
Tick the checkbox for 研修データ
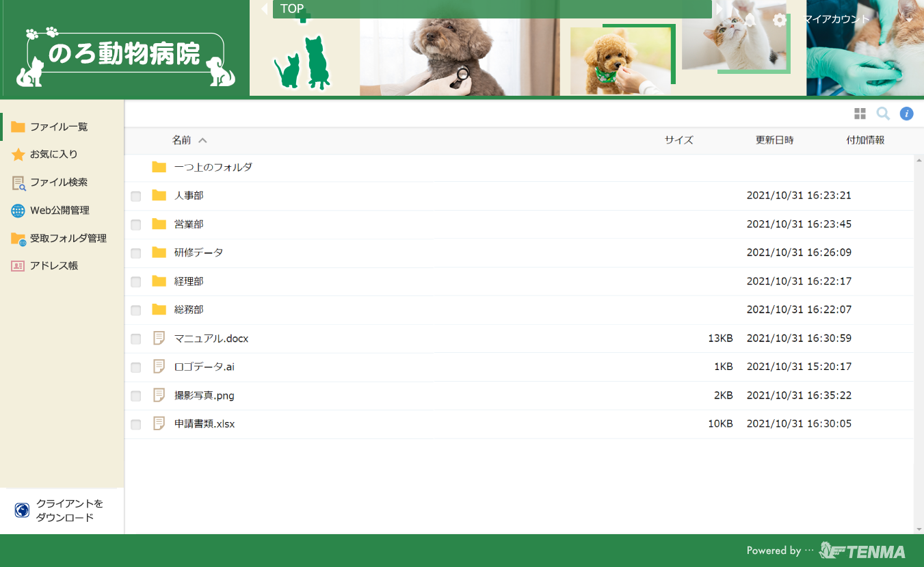point(136,253)
